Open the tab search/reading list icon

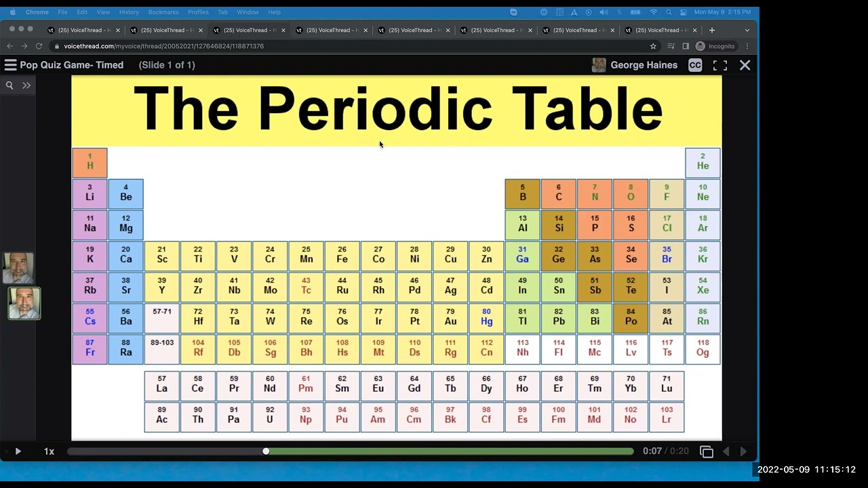tap(671, 46)
